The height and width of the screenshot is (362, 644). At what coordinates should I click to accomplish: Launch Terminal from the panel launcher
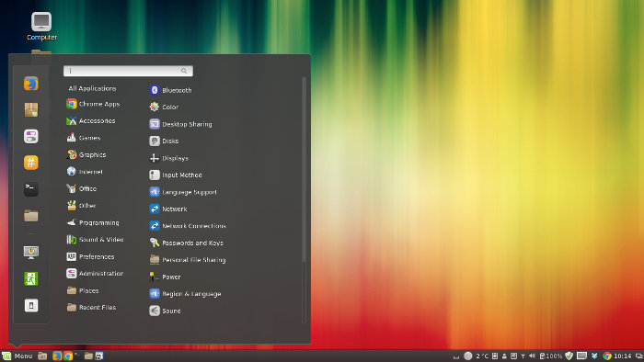tap(77, 356)
